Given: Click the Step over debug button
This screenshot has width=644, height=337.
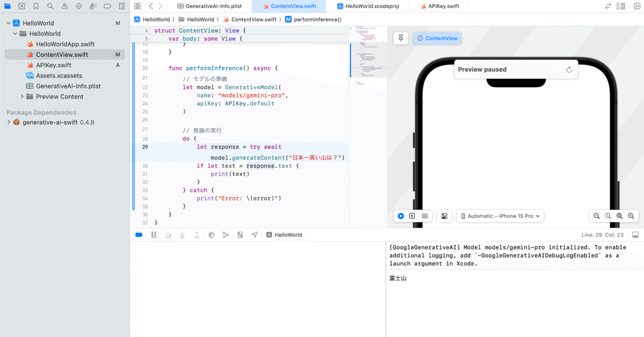Looking at the screenshot, I should coord(168,235).
